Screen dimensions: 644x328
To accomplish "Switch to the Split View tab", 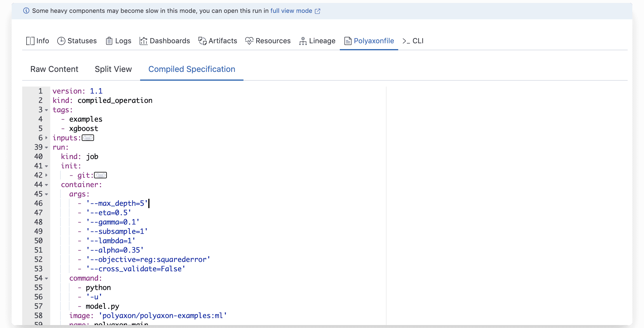I will click(113, 69).
